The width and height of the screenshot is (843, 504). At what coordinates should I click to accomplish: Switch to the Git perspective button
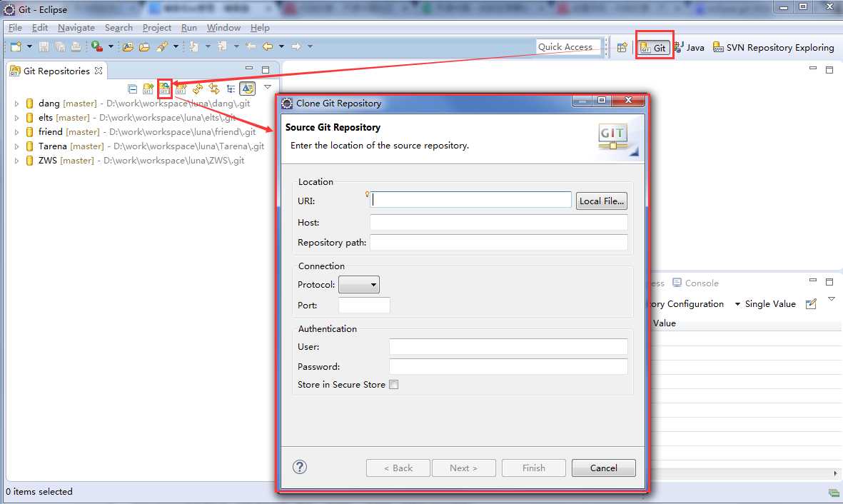coord(655,47)
